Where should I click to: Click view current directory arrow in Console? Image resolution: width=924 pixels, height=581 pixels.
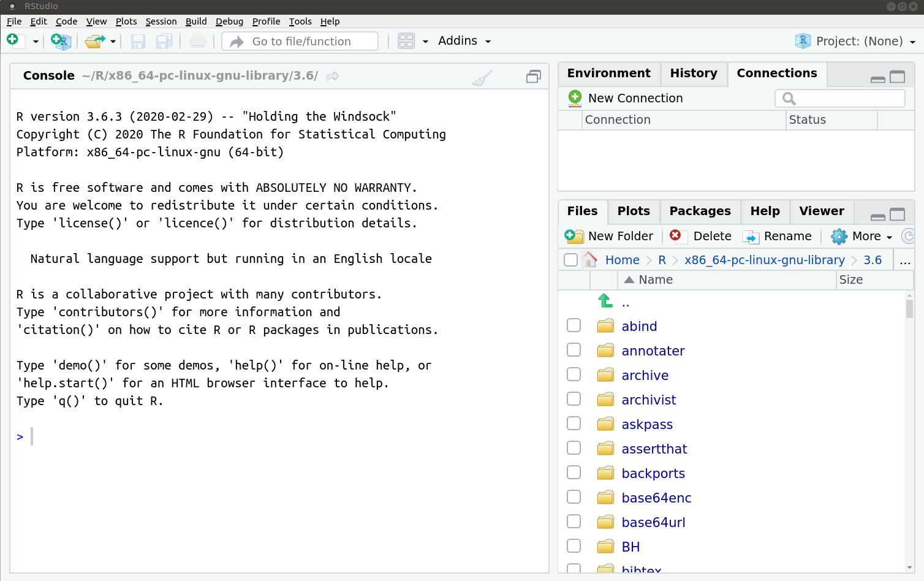point(332,76)
